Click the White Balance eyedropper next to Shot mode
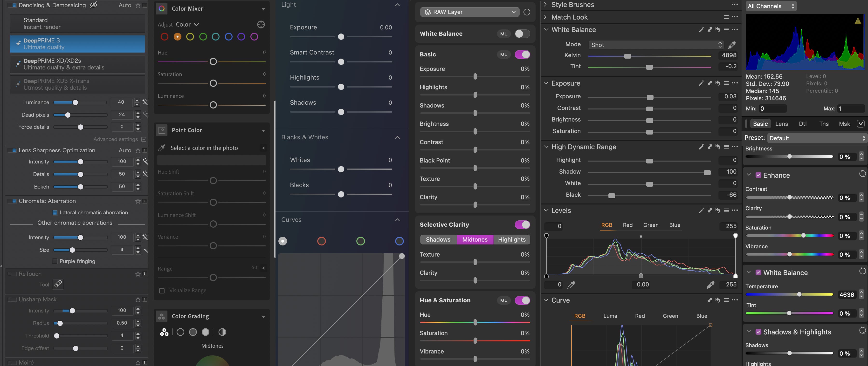Viewport: 868px width, 366px height. [732, 45]
